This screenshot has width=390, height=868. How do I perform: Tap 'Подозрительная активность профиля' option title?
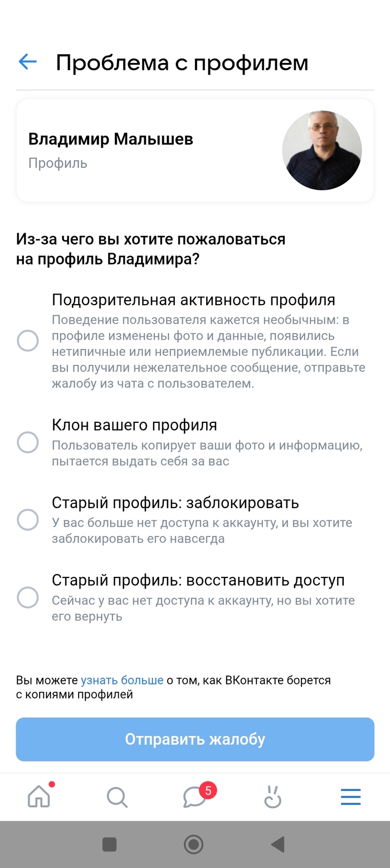[193, 300]
